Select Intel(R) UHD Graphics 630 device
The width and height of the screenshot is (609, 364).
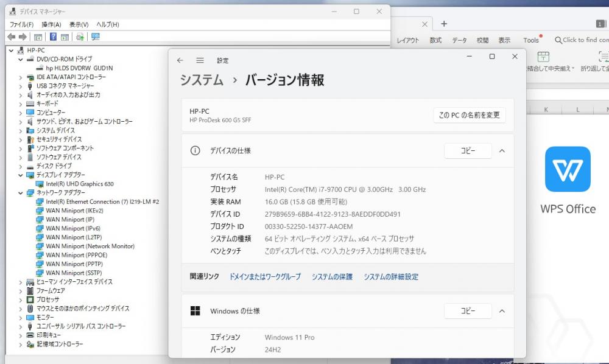(80, 184)
